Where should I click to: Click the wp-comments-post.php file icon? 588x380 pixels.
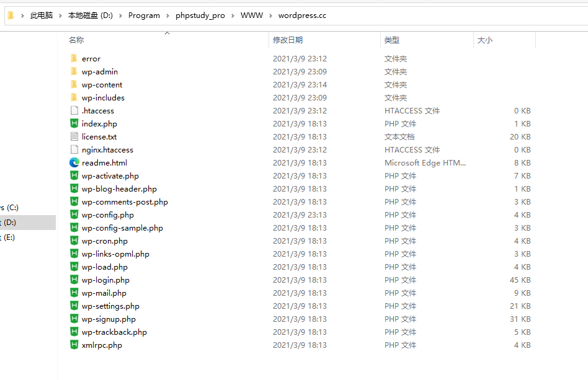tap(74, 201)
